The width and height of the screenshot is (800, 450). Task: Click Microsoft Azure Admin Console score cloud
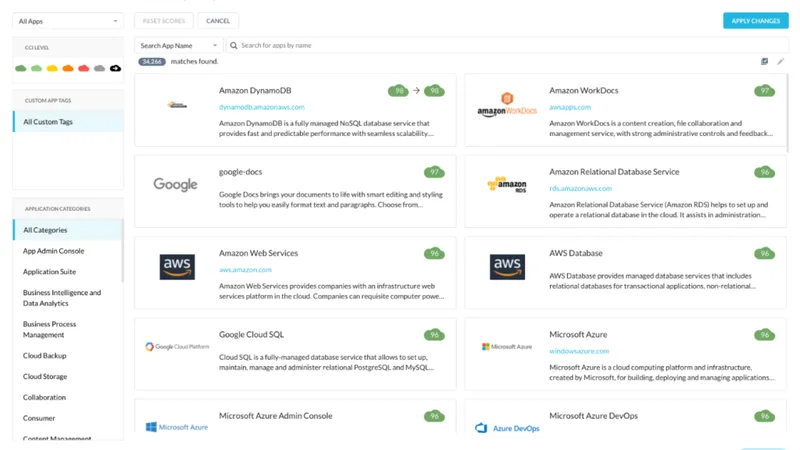(x=434, y=416)
